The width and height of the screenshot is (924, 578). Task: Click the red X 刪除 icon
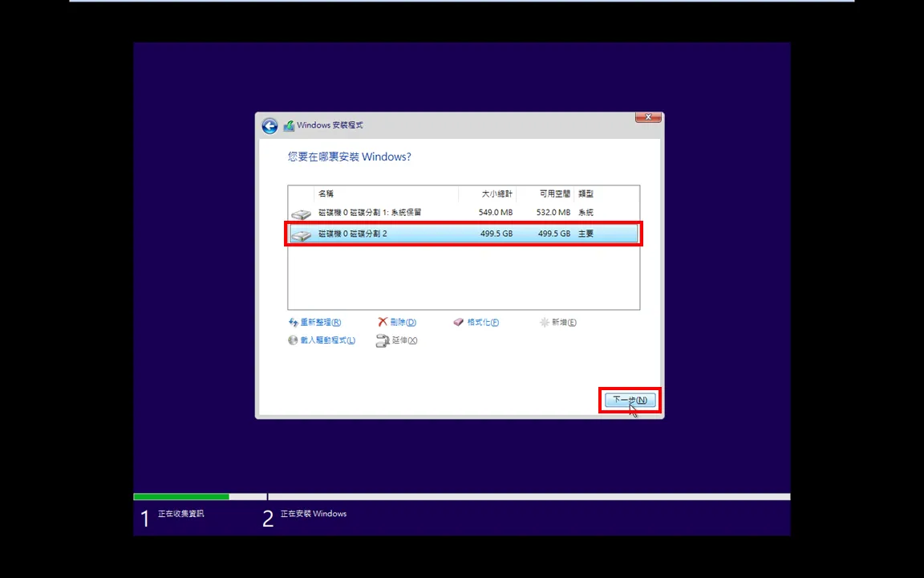point(383,321)
